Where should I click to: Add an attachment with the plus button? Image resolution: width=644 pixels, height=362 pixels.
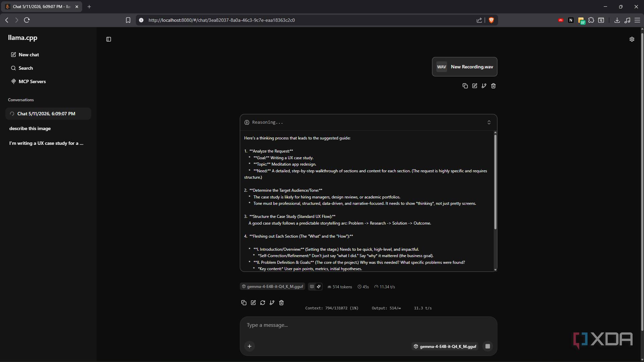click(250, 346)
